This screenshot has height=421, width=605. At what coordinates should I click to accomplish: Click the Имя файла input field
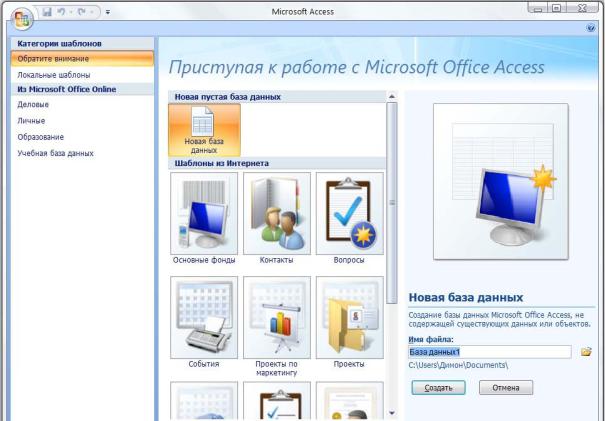490,352
